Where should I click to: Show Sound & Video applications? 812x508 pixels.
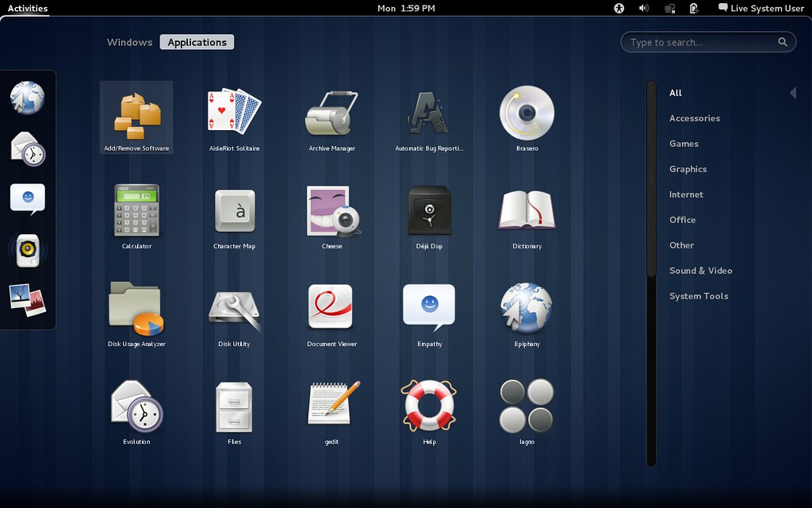(x=700, y=271)
